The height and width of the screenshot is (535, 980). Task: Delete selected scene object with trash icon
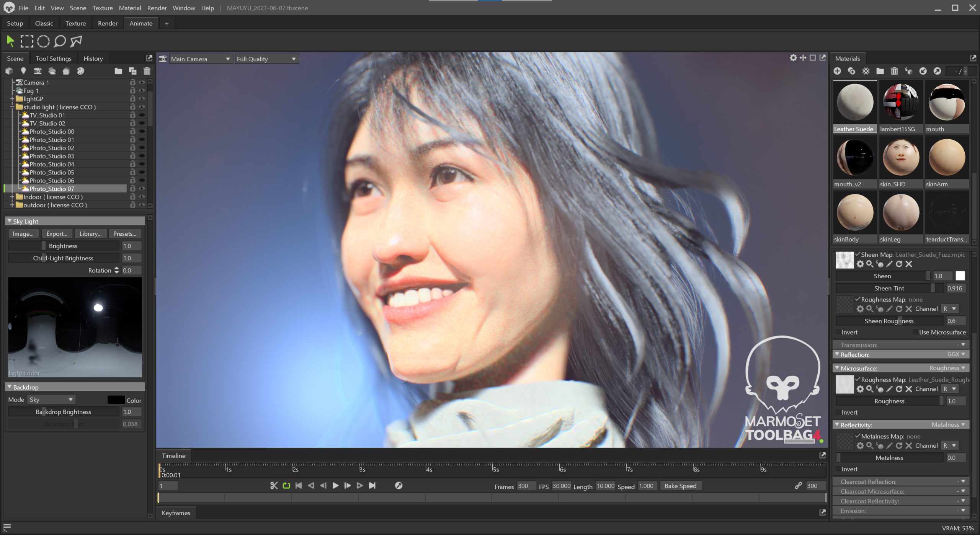pos(147,71)
